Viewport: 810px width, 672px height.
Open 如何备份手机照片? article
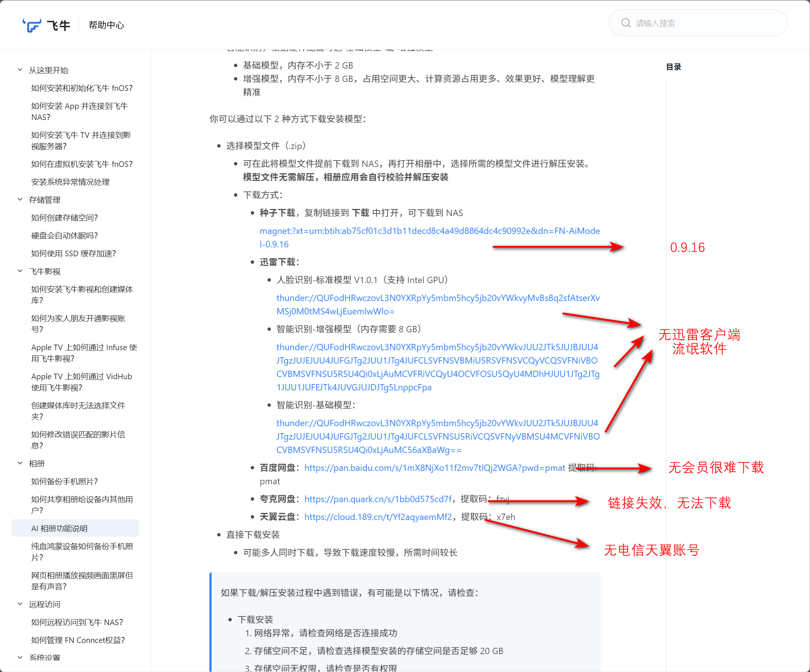64,481
